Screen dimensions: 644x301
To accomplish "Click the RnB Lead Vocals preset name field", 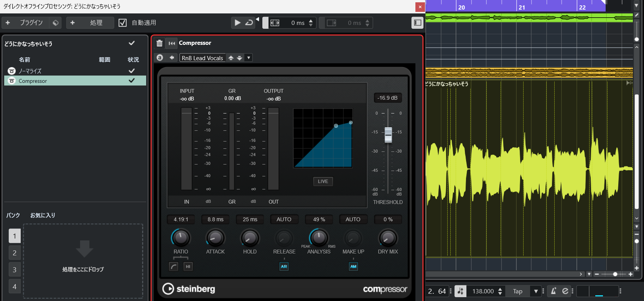I will pos(203,58).
